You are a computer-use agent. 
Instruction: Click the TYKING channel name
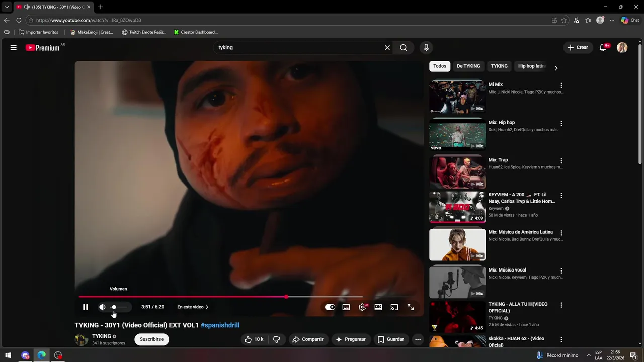point(102,336)
